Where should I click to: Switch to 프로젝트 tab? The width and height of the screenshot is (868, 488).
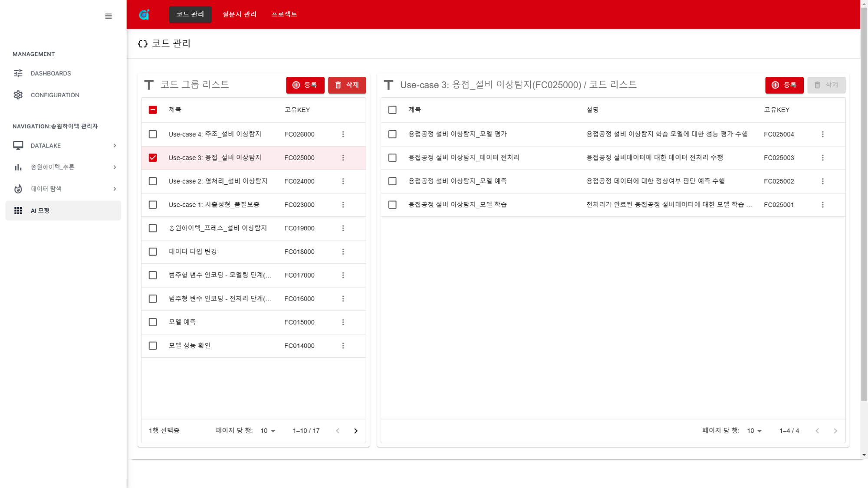[x=284, y=14]
